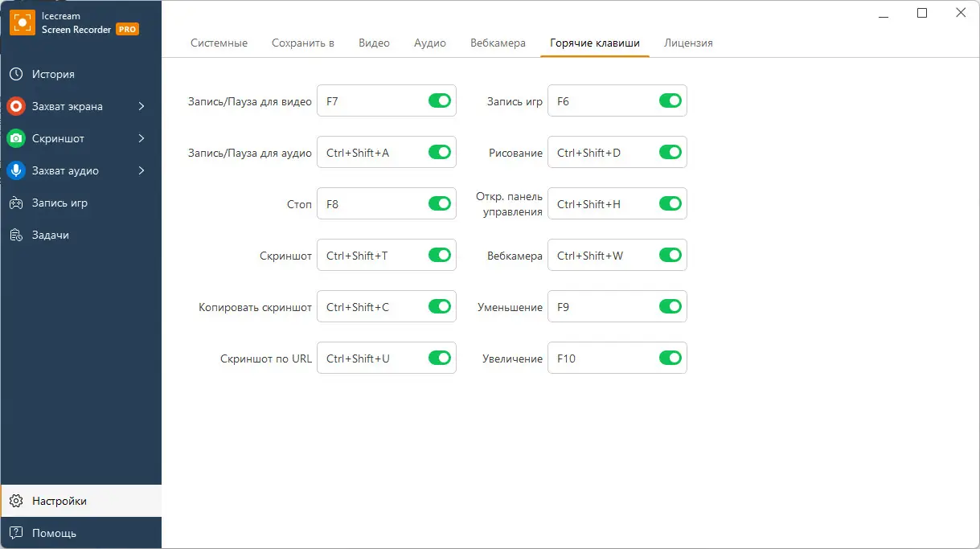Expand the Скриншот submenu chevron
Viewport: 980px width, 549px height.
[141, 138]
